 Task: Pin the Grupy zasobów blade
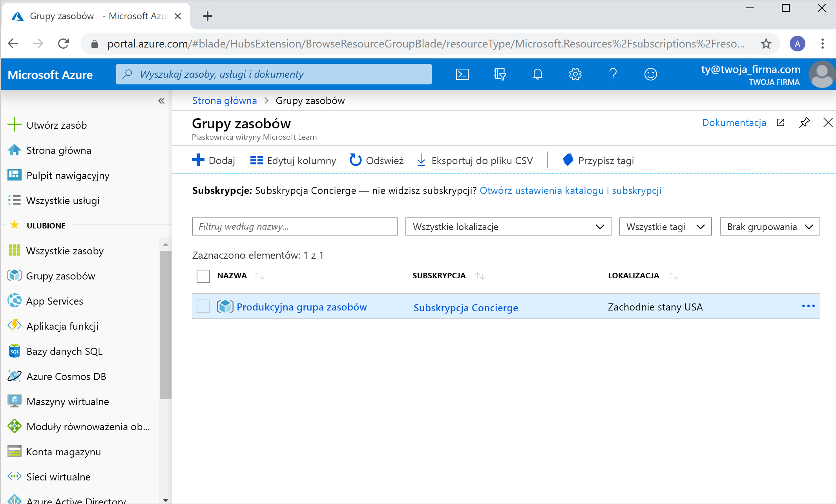point(804,122)
